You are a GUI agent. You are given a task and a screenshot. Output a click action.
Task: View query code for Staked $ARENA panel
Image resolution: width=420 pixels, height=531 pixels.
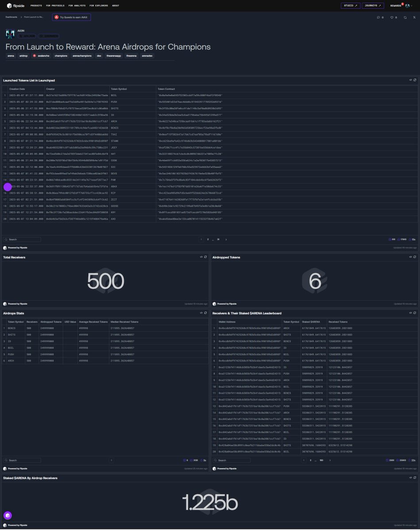[410, 478]
